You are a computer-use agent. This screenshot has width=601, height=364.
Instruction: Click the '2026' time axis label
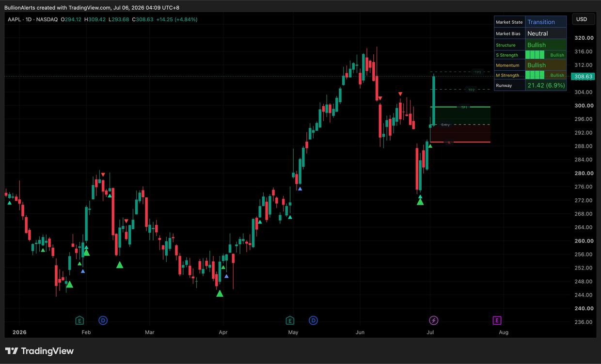tap(19, 332)
